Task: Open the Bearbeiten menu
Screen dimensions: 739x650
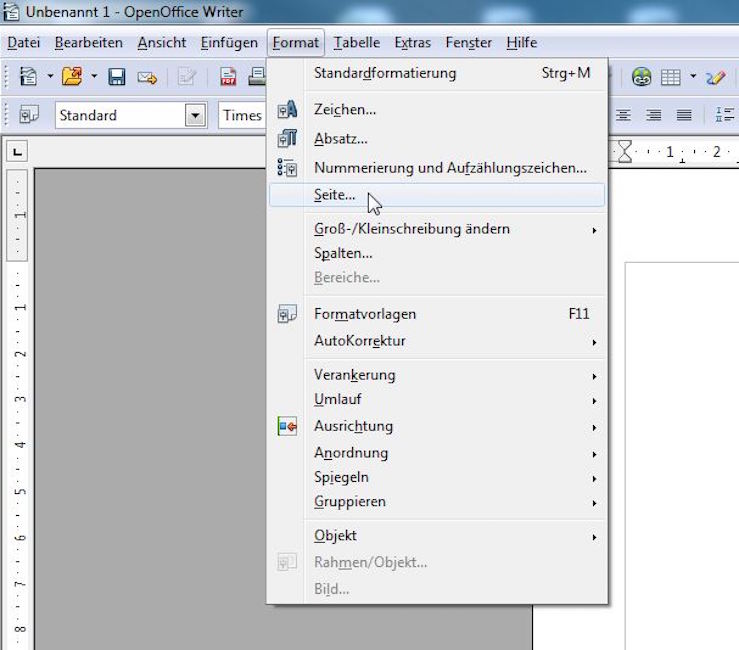Action: pos(89,43)
